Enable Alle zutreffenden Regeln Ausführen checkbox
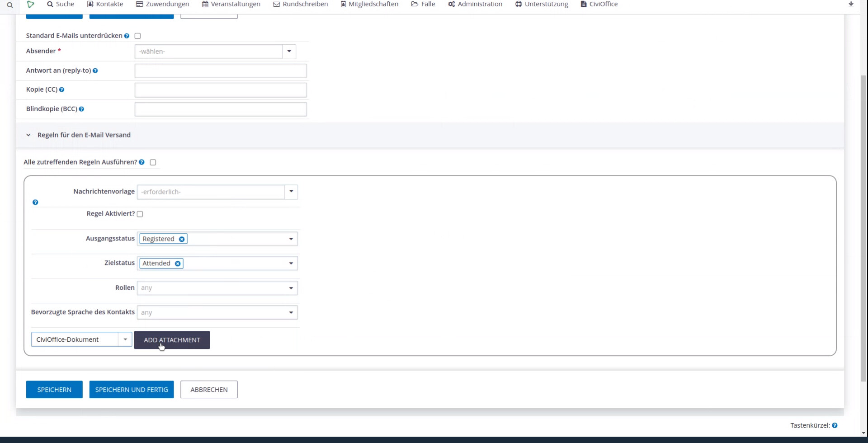The image size is (868, 443). (153, 162)
